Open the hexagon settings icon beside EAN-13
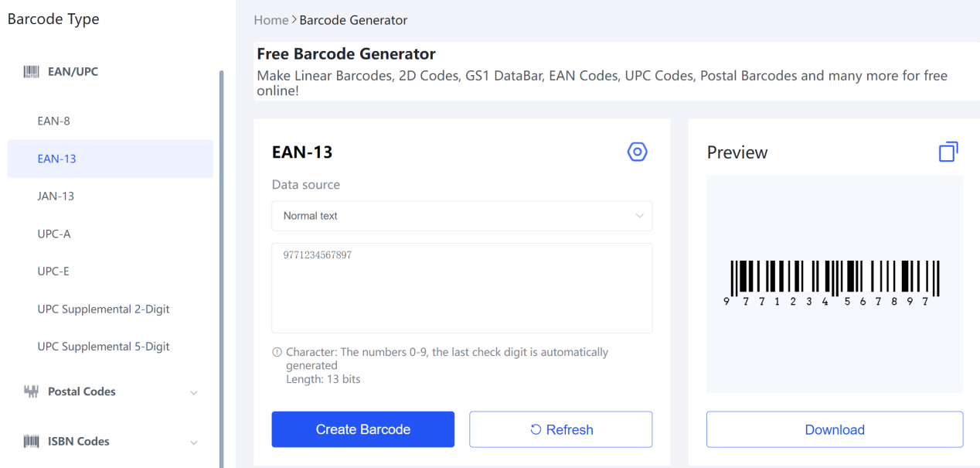Viewport: 980px width, 468px height. 637,152
